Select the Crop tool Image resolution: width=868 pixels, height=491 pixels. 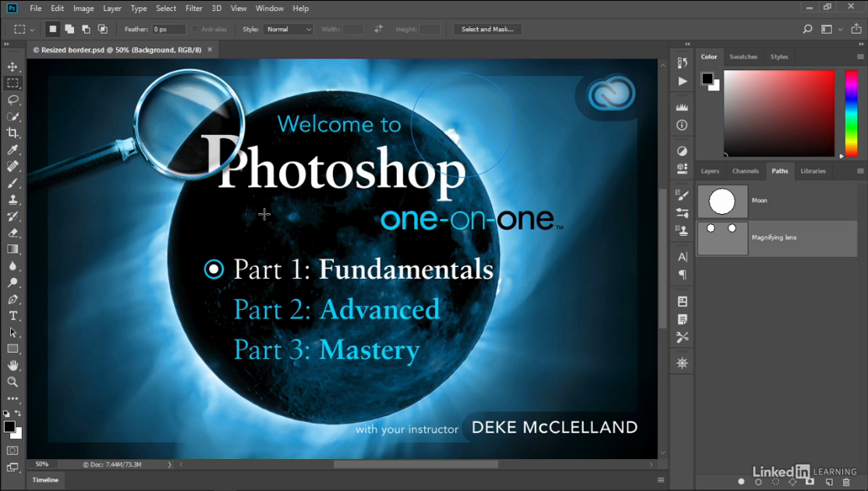pyautogui.click(x=12, y=133)
